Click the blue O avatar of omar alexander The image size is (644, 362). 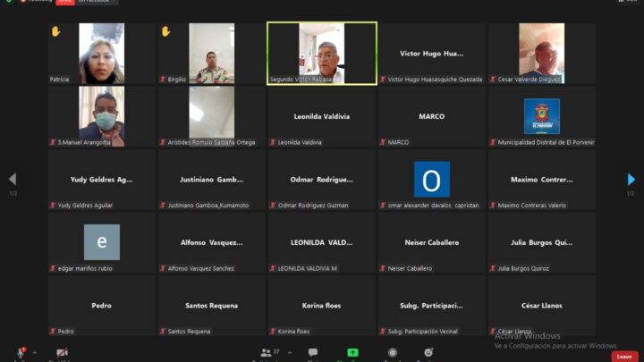(432, 180)
